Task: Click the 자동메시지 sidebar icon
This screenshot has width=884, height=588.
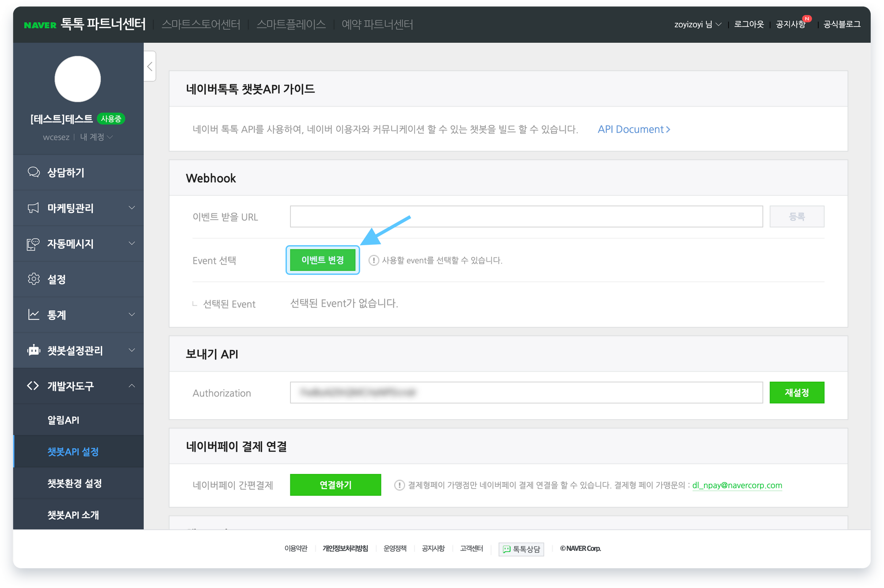Action: (34, 244)
